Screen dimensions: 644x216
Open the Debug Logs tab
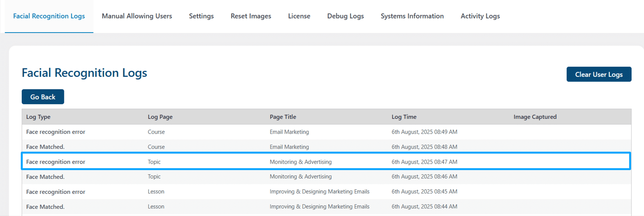pyautogui.click(x=345, y=16)
